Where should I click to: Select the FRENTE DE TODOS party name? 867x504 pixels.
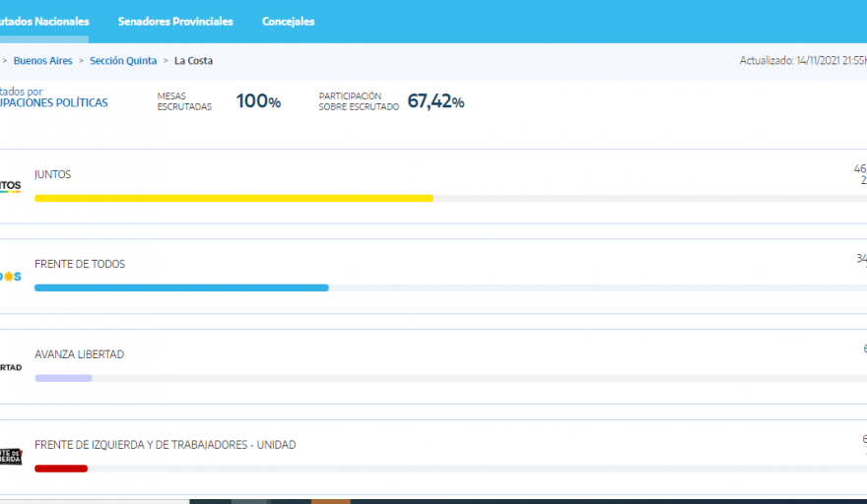80,264
